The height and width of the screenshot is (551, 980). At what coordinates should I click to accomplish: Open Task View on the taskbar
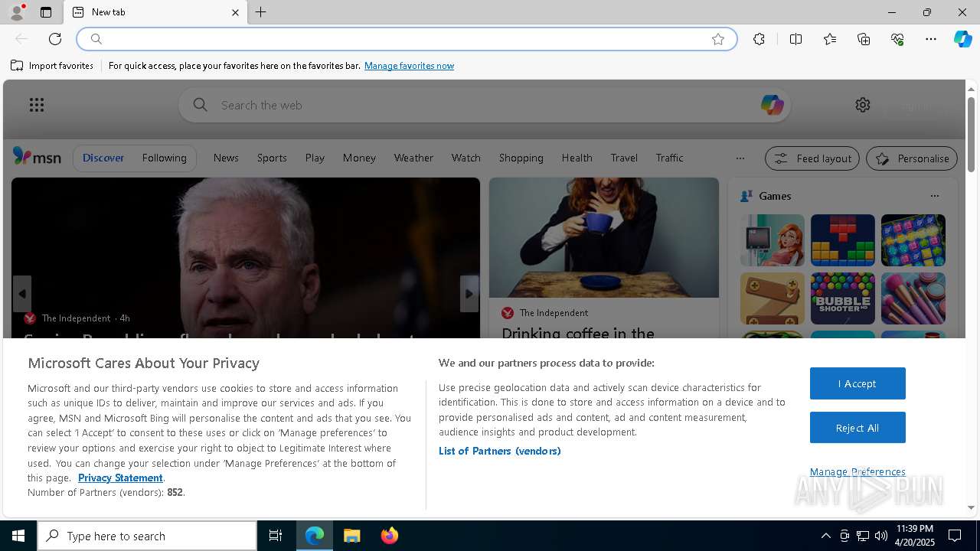pos(276,536)
